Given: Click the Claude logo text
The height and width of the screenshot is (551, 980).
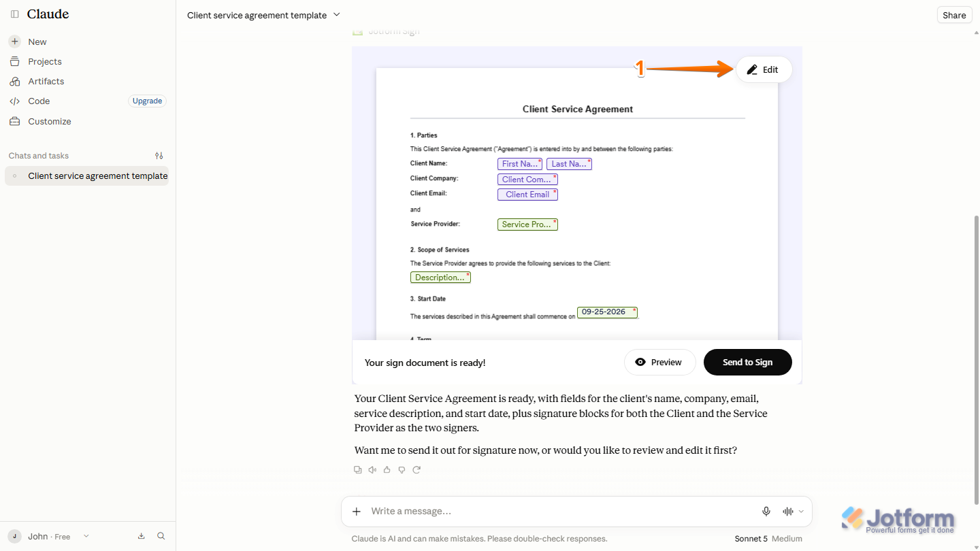Looking at the screenshot, I should coord(48,14).
